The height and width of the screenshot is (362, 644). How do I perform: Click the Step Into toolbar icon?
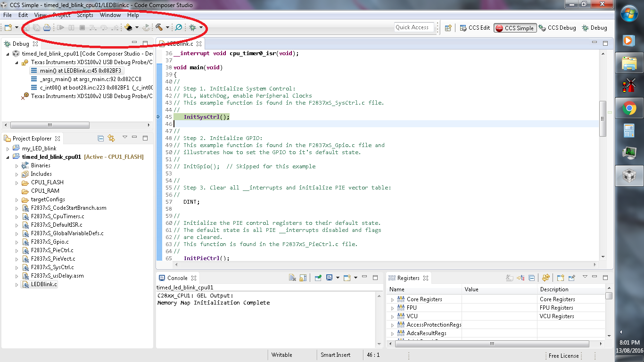[x=93, y=28]
